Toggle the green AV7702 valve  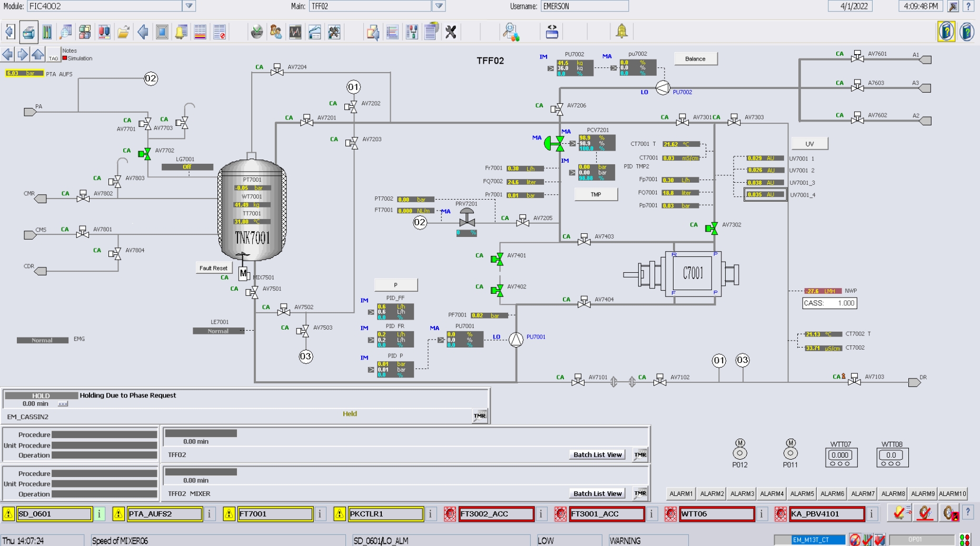[x=144, y=154]
